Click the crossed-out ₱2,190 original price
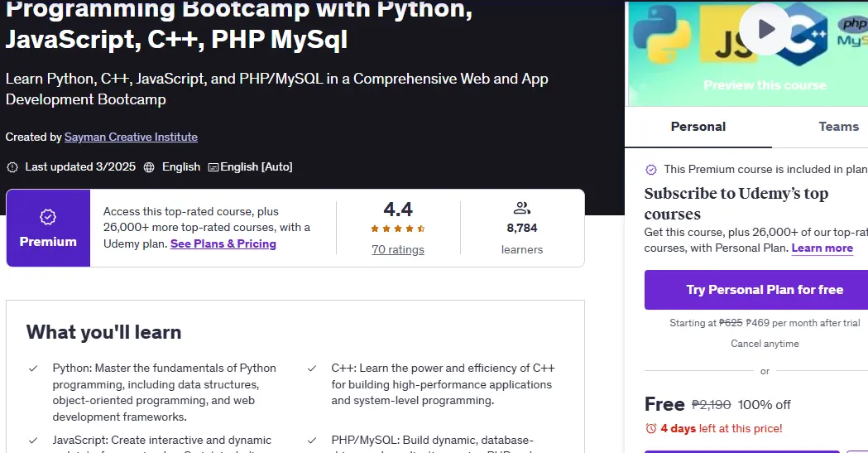Screen dimensions: 868x453 pyautogui.click(x=712, y=405)
